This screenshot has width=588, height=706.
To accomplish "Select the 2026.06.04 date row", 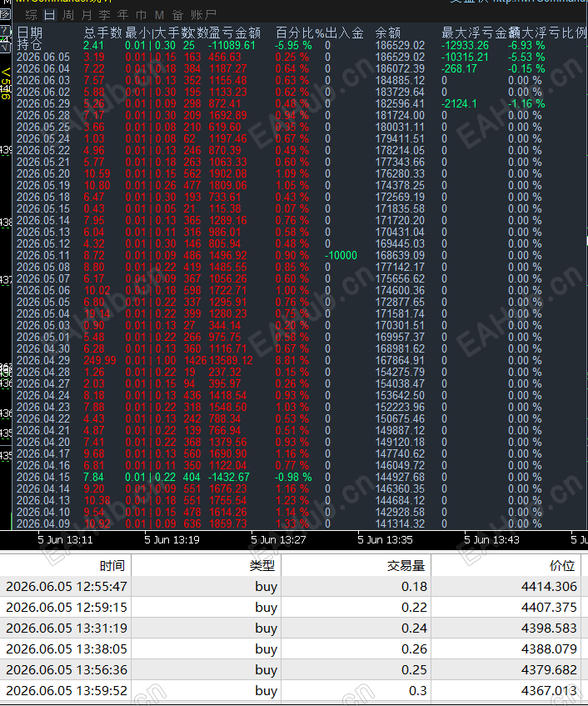I will point(43,69).
